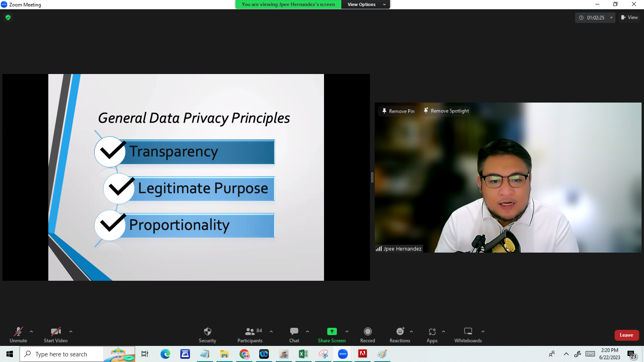Click the pen/ink workspace tray icon
The height and width of the screenshot is (362, 644).
(578, 354)
